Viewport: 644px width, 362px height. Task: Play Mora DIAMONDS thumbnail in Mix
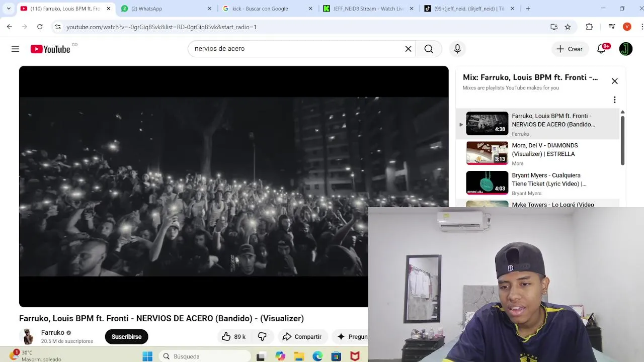tap(487, 153)
